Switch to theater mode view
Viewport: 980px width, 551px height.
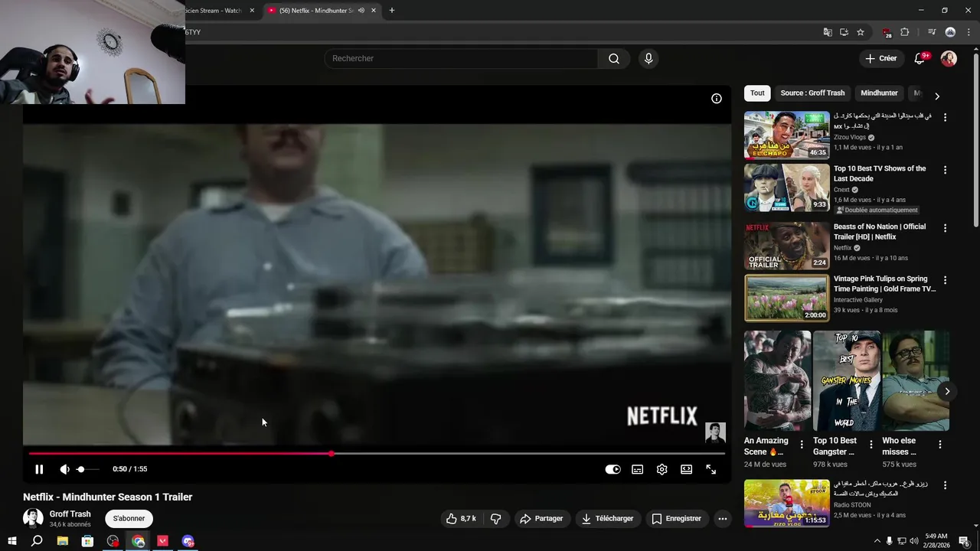[686, 469]
